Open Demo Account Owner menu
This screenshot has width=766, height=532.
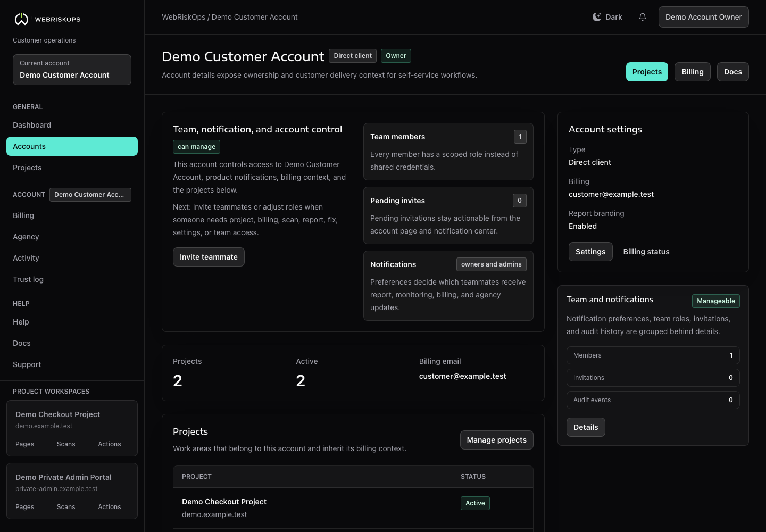pos(703,17)
